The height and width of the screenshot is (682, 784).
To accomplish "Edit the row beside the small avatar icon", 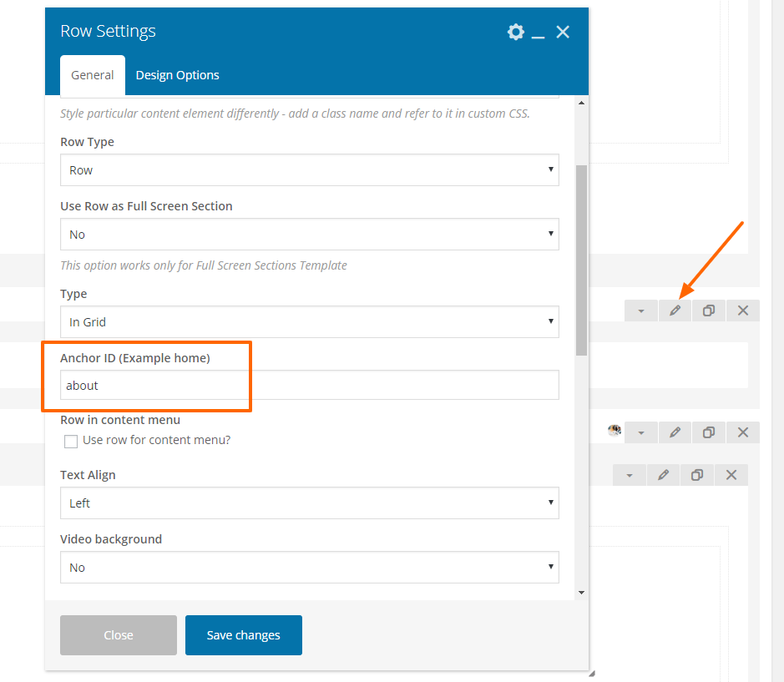I will click(x=675, y=432).
